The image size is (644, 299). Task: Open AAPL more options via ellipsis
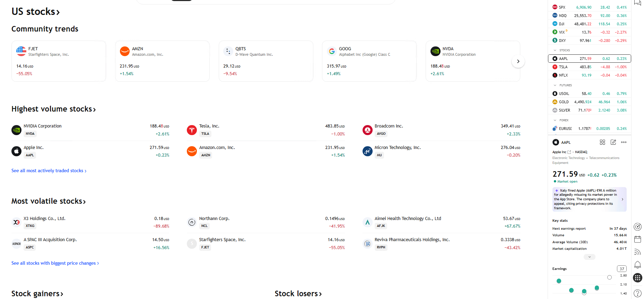(x=624, y=142)
